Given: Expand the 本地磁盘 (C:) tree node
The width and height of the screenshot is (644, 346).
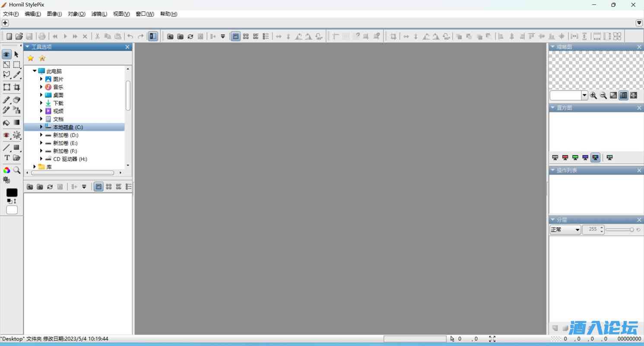Looking at the screenshot, I should [41, 127].
